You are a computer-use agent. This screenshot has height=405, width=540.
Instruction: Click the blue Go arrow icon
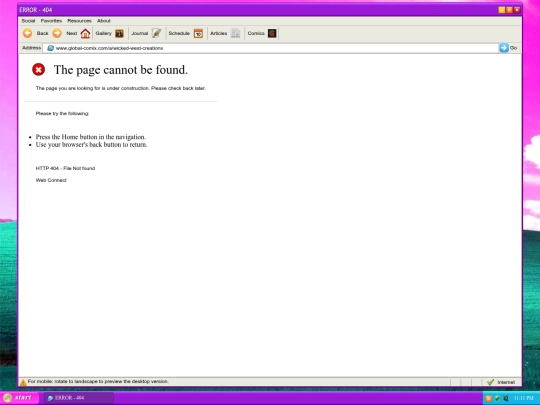[x=504, y=48]
